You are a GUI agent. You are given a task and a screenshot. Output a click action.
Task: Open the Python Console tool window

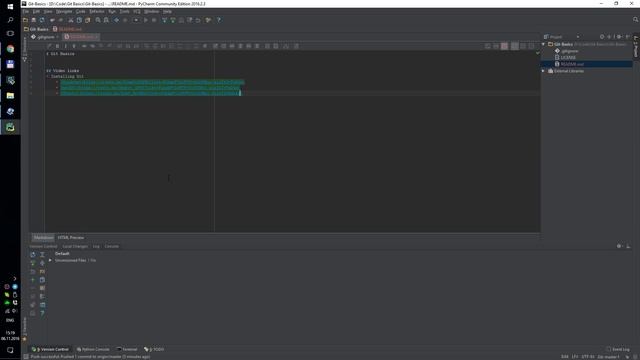click(93, 349)
